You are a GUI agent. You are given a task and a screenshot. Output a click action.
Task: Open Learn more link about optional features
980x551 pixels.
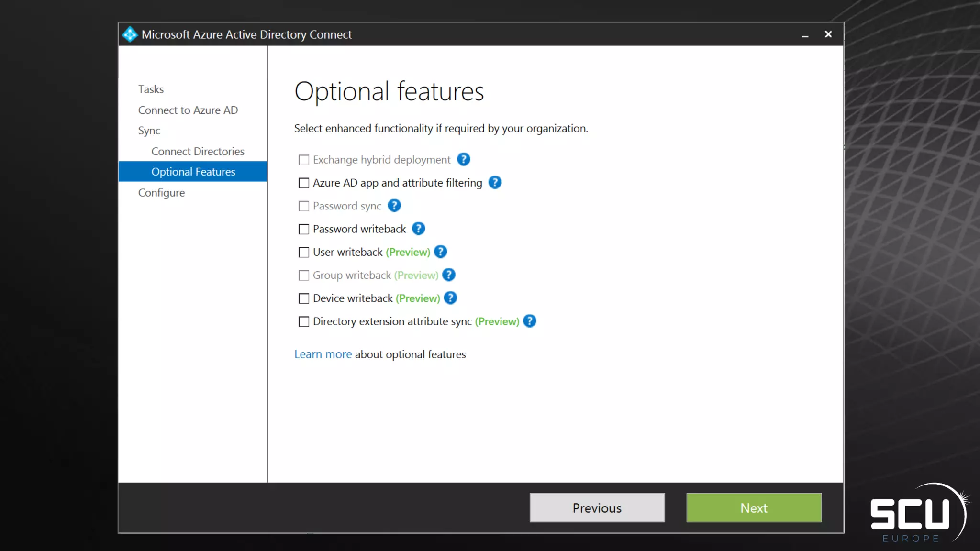pyautogui.click(x=323, y=354)
